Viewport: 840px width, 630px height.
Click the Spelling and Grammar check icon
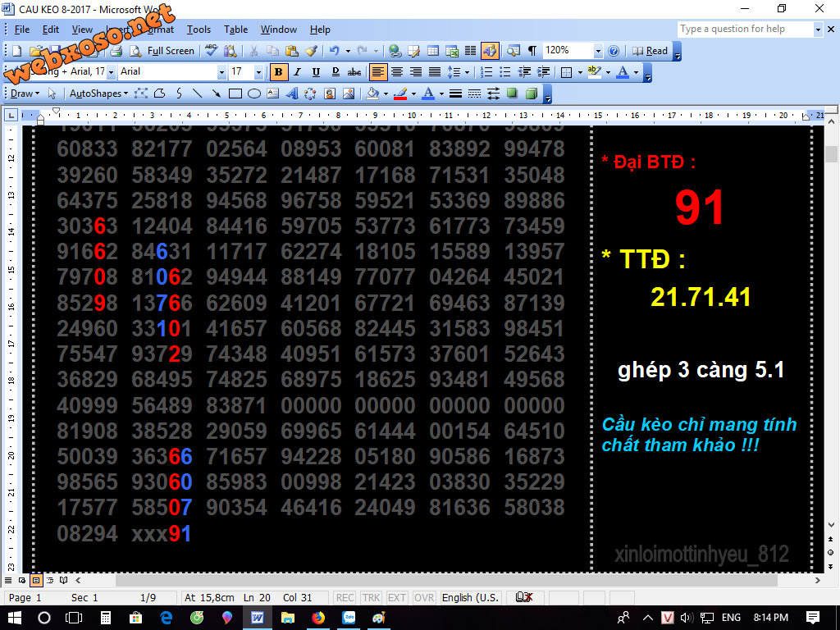pyautogui.click(x=212, y=51)
